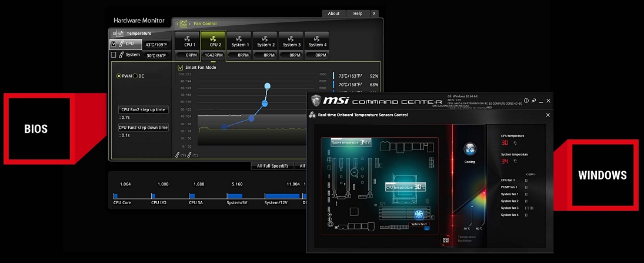The image size is (644, 263).
Task: Click the thermometer icon beside System
Action: point(122,55)
